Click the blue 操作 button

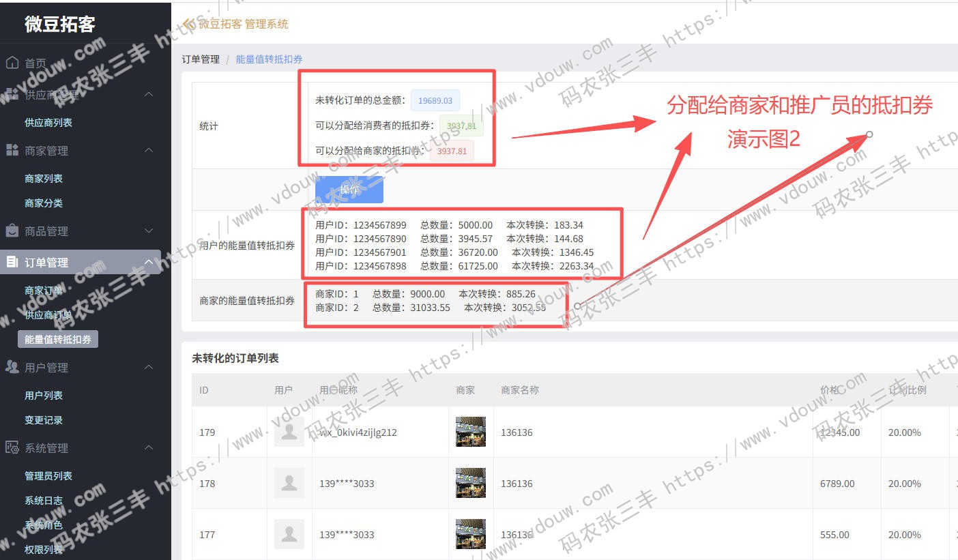click(349, 190)
